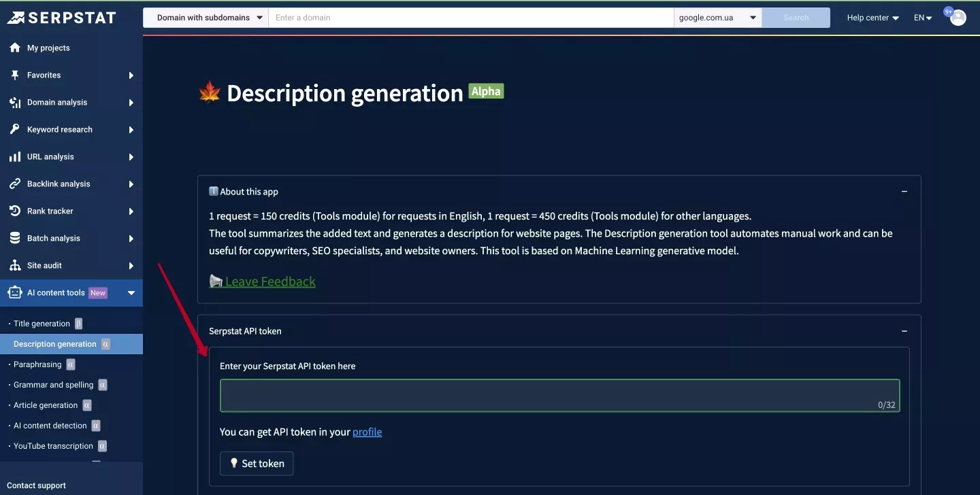This screenshot has width=980, height=495.
Task: Open the user profile avatar
Action: click(958, 18)
